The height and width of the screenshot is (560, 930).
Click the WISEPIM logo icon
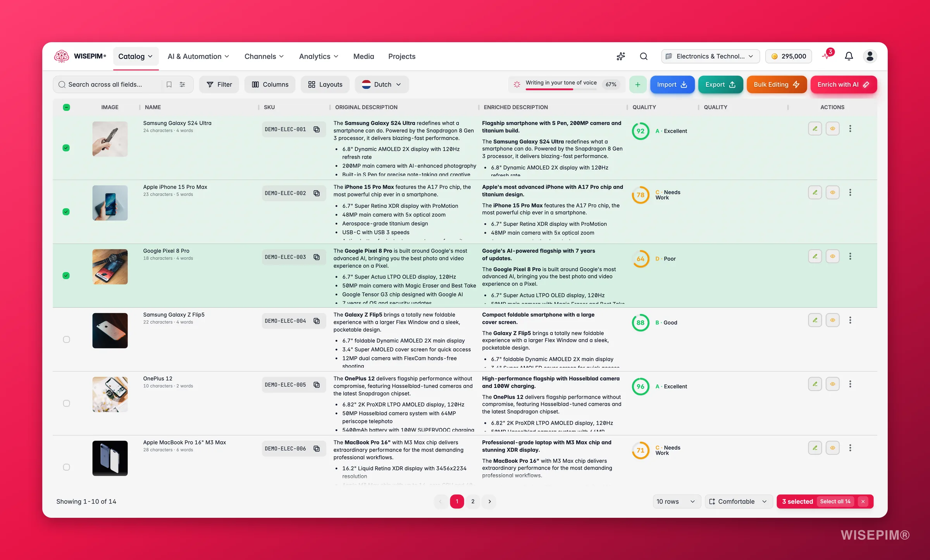(62, 56)
